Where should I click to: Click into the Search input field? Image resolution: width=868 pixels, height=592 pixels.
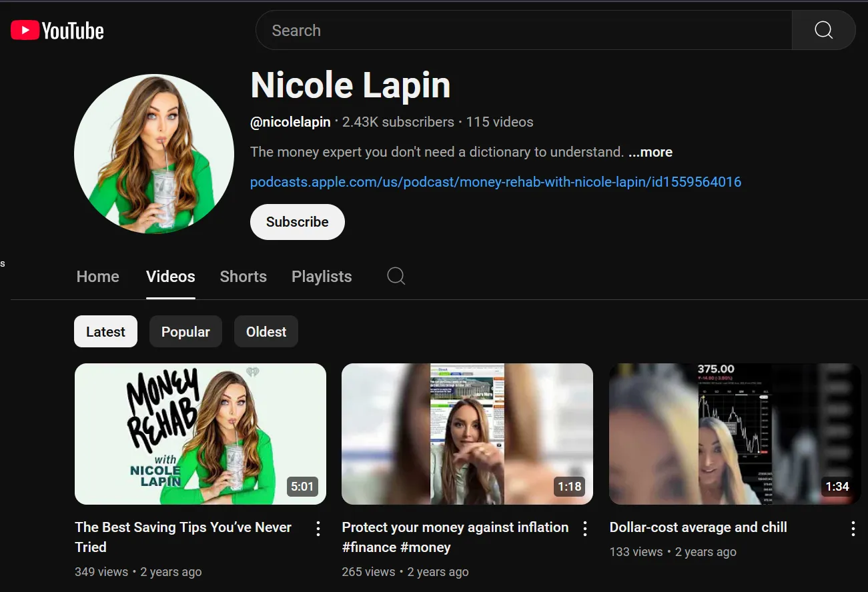tap(524, 31)
